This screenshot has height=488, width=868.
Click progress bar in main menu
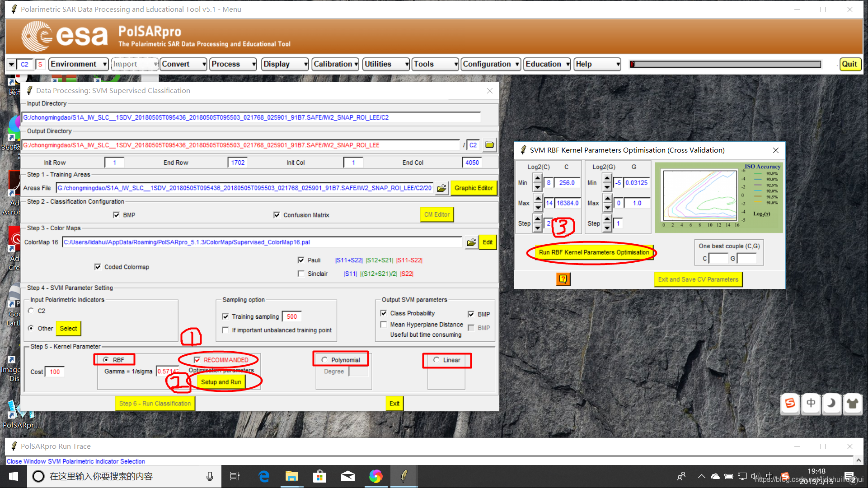[x=726, y=64]
